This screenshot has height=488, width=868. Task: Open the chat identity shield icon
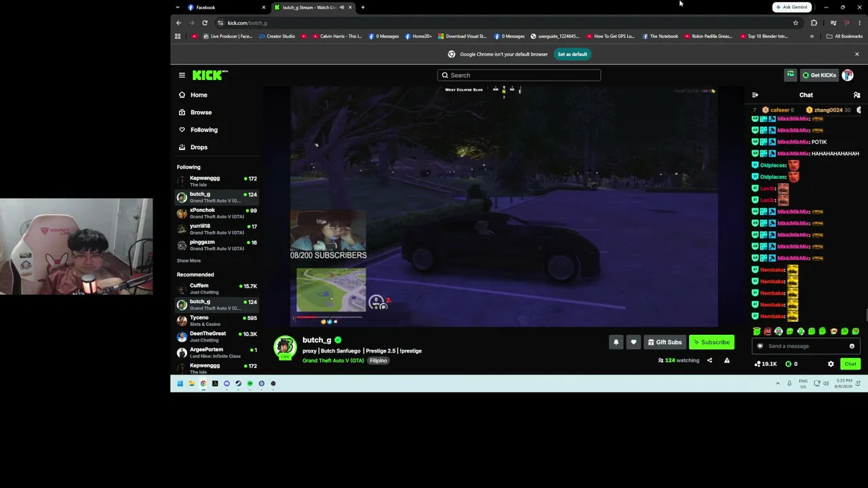(x=760, y=346)
